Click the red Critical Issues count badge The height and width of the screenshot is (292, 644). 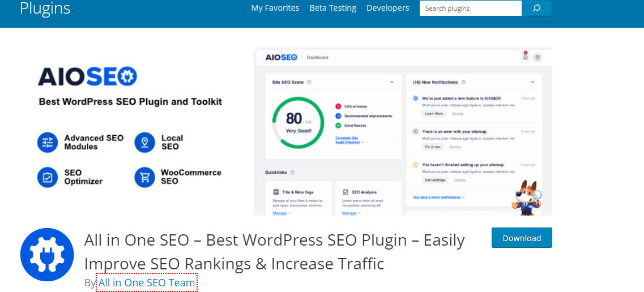point(338,106)
